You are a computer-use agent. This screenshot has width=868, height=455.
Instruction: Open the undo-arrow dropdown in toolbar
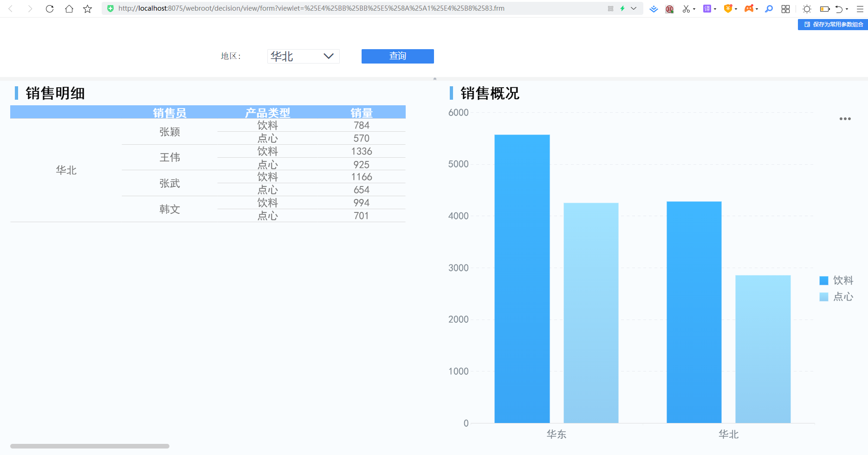(x=847, y=9)
